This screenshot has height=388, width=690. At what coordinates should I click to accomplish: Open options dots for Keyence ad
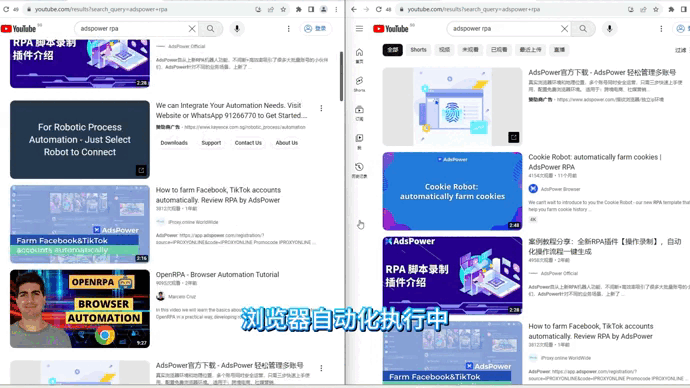321,108
